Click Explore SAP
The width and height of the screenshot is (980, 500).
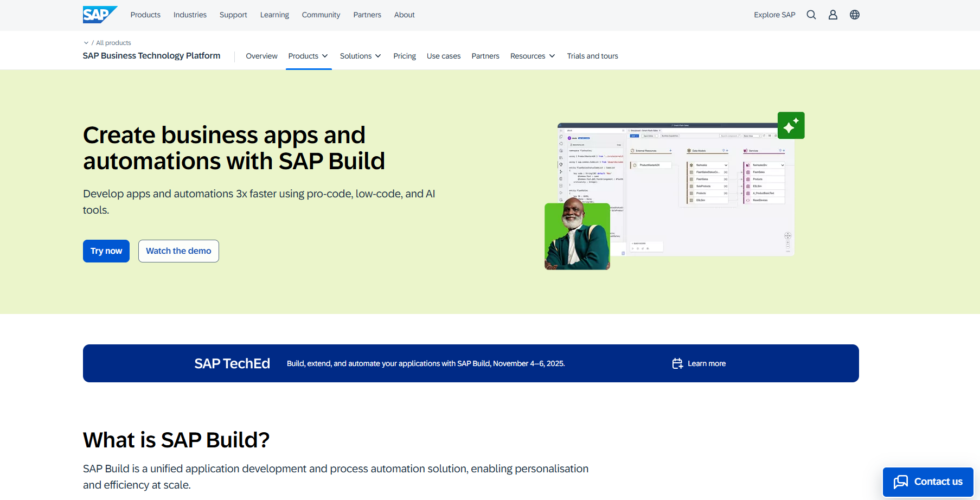[774, 15]
